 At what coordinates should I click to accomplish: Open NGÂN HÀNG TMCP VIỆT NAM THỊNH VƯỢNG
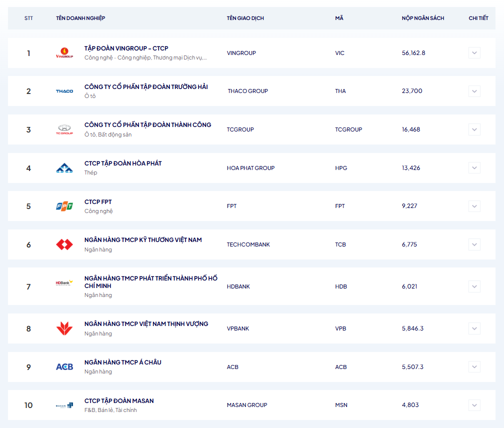pyautogui.click(x=146, y=324)
